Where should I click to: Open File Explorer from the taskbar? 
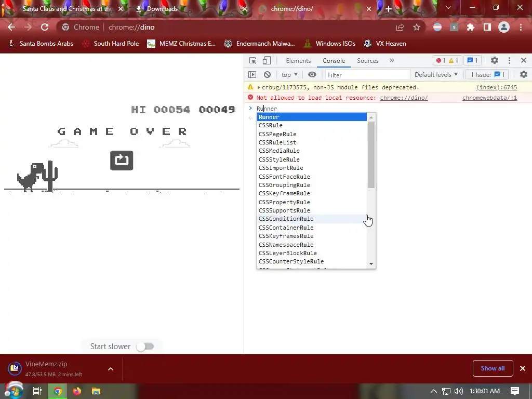point(96,391)
